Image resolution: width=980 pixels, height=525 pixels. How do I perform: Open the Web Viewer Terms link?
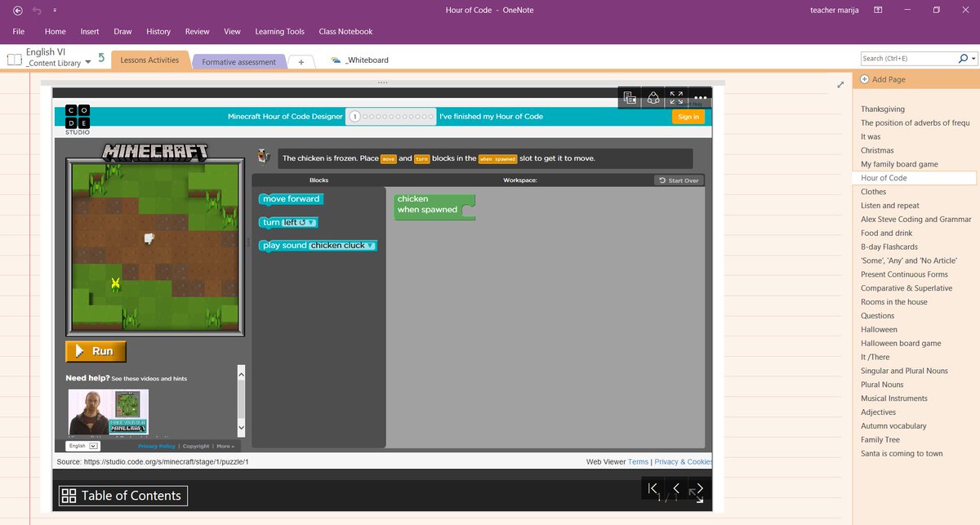click(x=638, y=461)
